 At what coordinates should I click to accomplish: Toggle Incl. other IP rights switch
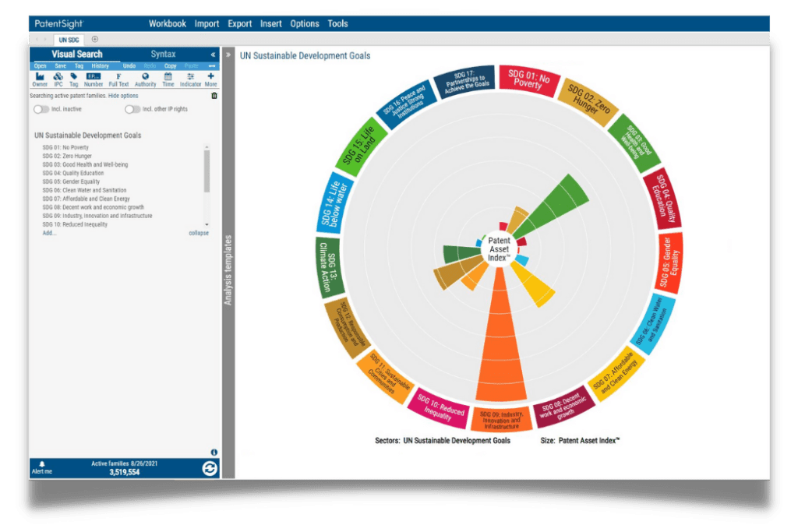(x=132, y=109)
